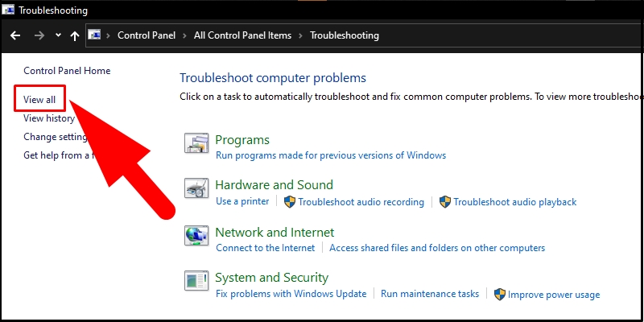644x322 pixels.
Task: Select the Control Panel breadcrumb
Action: tap(147, 35)
